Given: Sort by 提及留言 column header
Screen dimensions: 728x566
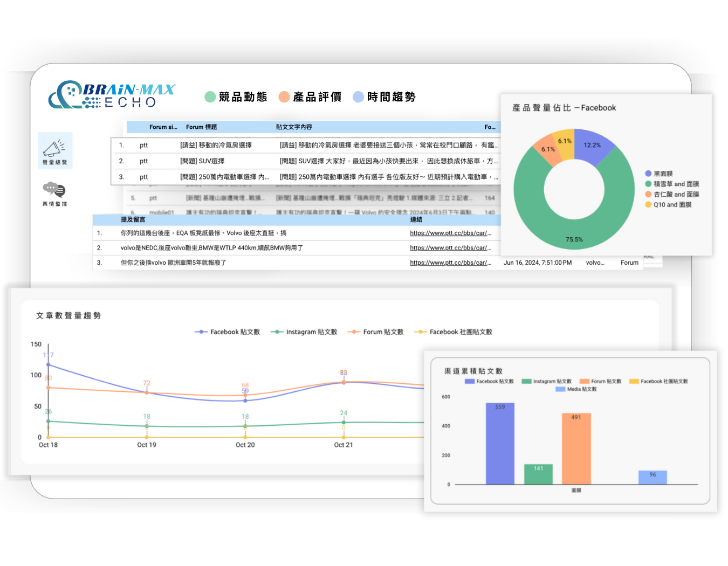Looking at the screenshot, I should pyautogui.click(x=133, y=219).
